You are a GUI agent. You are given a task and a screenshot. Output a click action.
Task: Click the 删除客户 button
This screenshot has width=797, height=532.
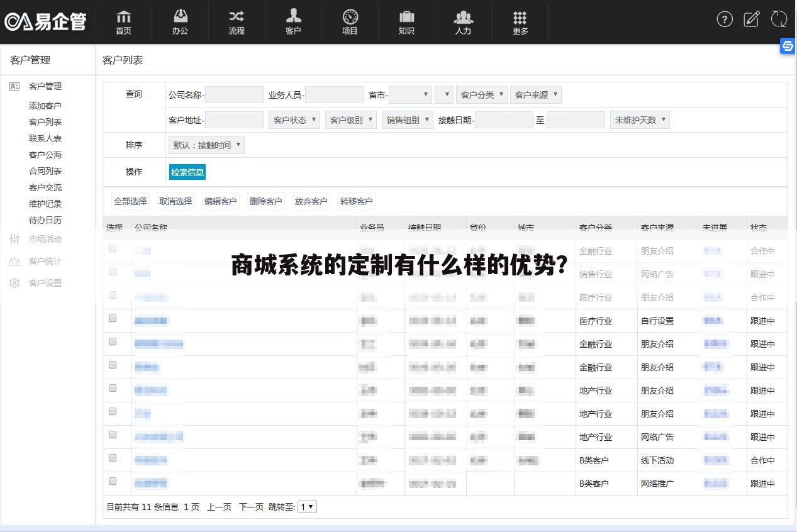[266, 201]
